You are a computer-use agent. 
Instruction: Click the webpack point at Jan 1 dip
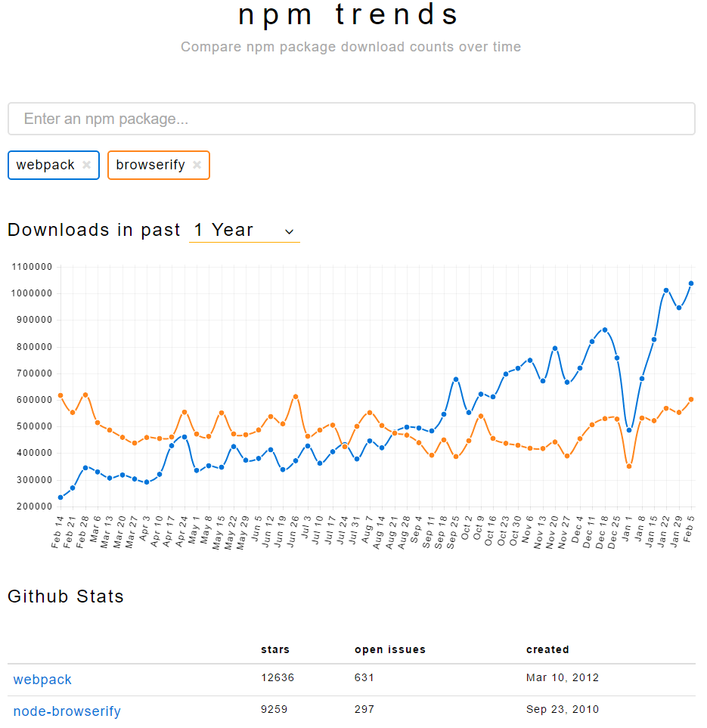coord(629,430)
